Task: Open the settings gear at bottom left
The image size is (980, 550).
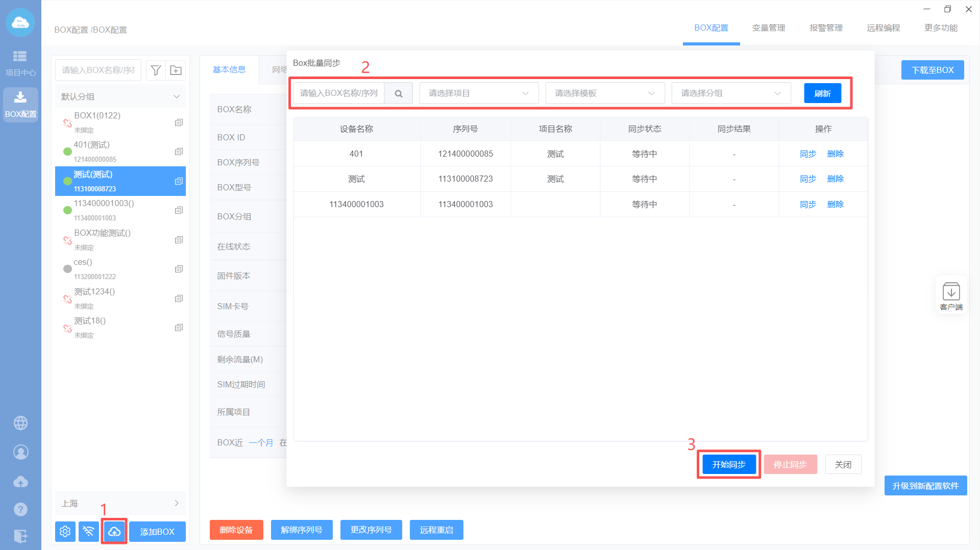Action: pos(65,532)
